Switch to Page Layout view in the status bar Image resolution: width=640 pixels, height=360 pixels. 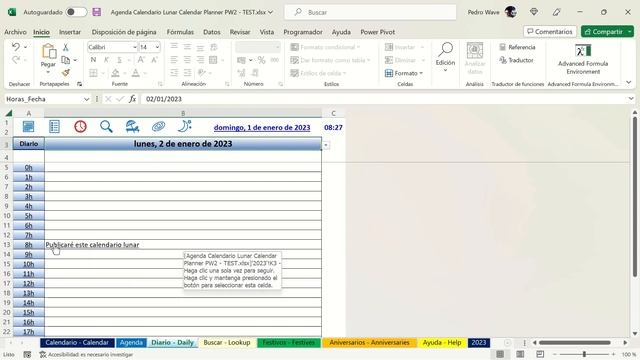(x=520, y=354)
